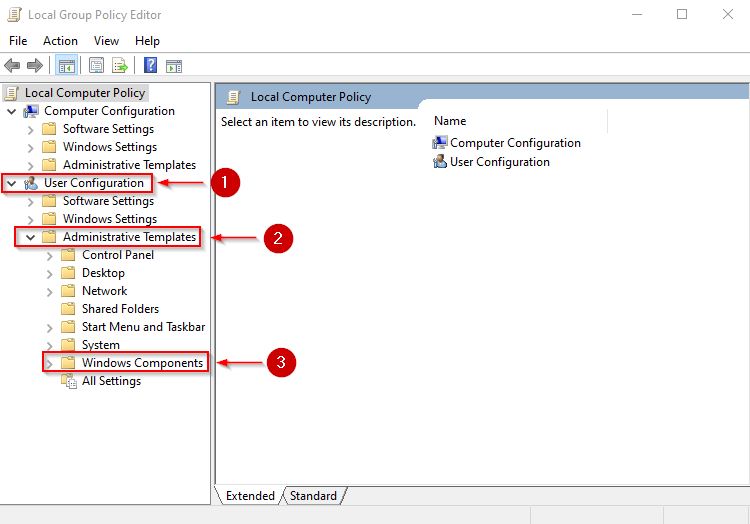Click User Configuration text in right pane
The width and height of the screenshot is (750, 524).
(x=500, y=162)
